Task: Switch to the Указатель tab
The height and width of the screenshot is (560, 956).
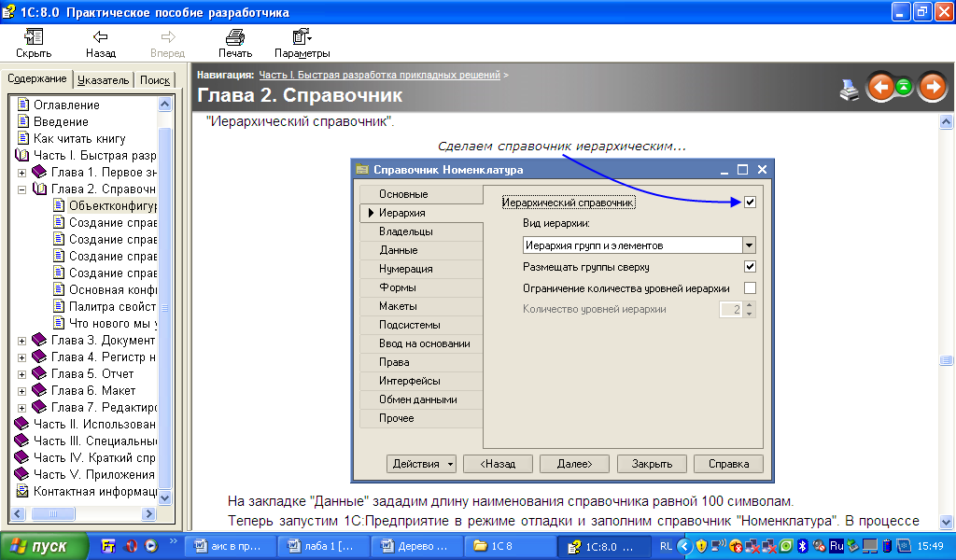Action: pos(103,80)
